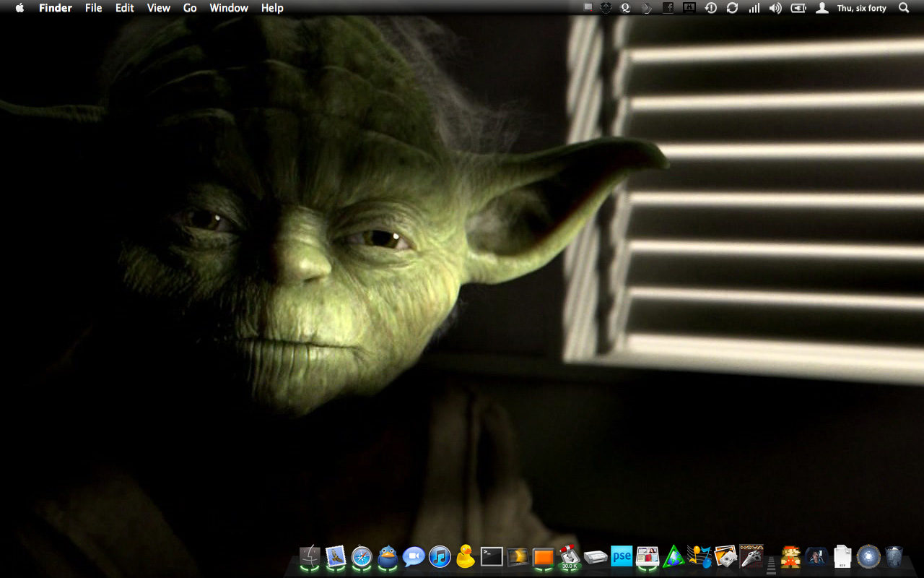The height and width of the screenshot is (578, 924).
Task: Click the Dropbox menu bar icon
Action: tap(606, 8)
